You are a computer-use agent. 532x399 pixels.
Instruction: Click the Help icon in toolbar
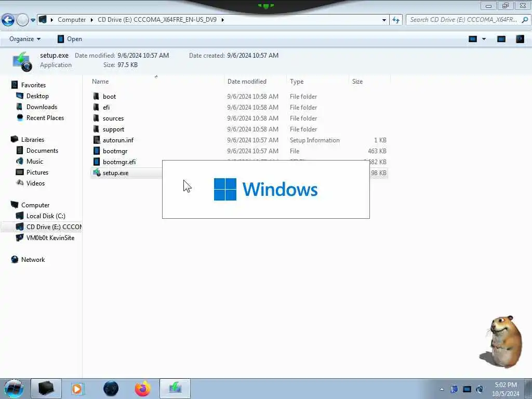520,39
